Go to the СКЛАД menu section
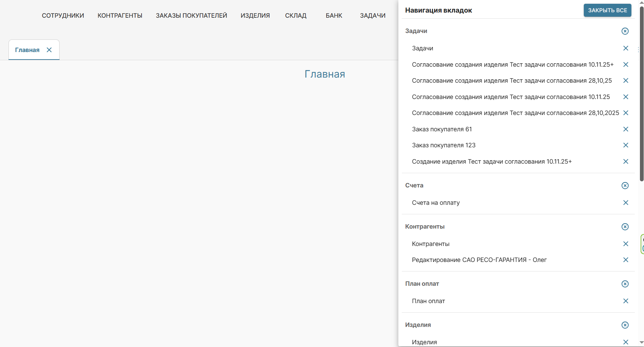 [296, 16]
